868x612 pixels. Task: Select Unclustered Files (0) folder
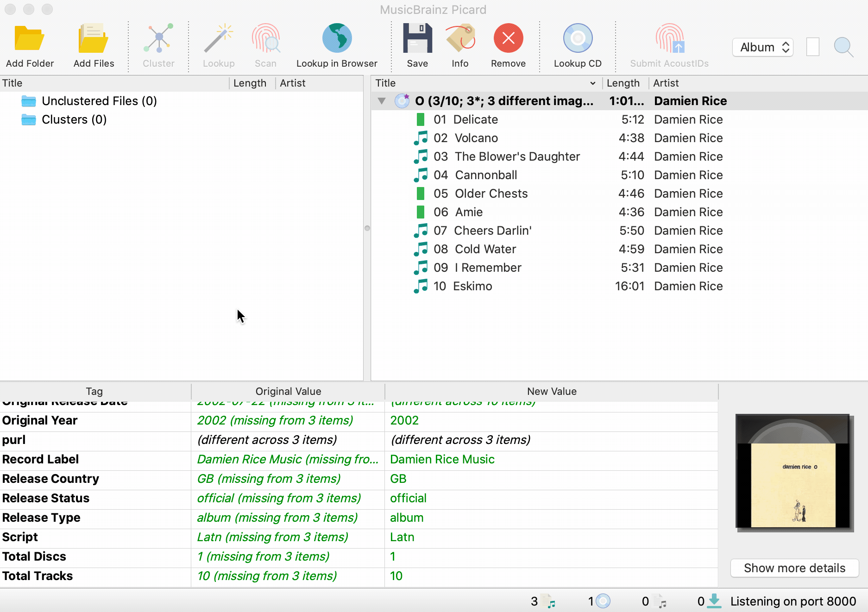click(x=99, y=101)
